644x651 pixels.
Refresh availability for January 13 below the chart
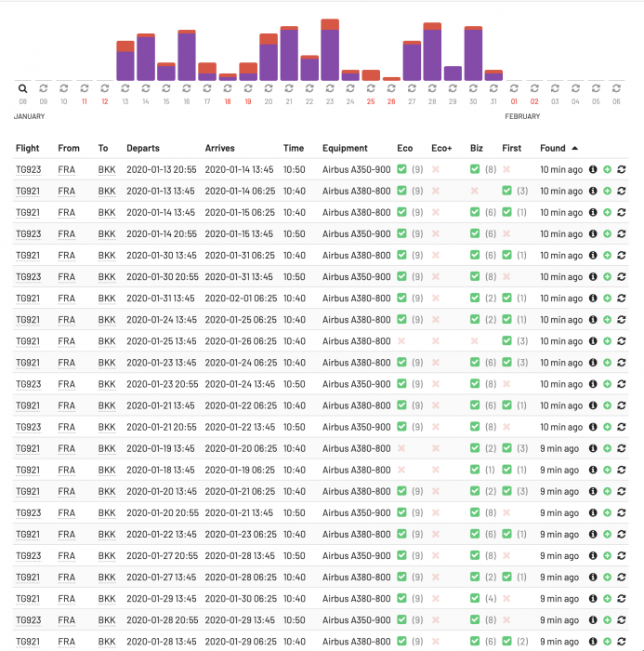(125, 88)
